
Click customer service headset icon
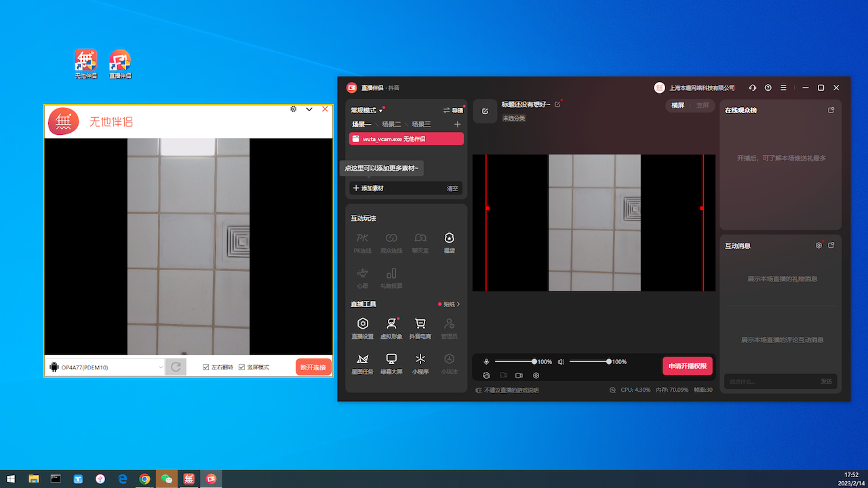point(752,87)
